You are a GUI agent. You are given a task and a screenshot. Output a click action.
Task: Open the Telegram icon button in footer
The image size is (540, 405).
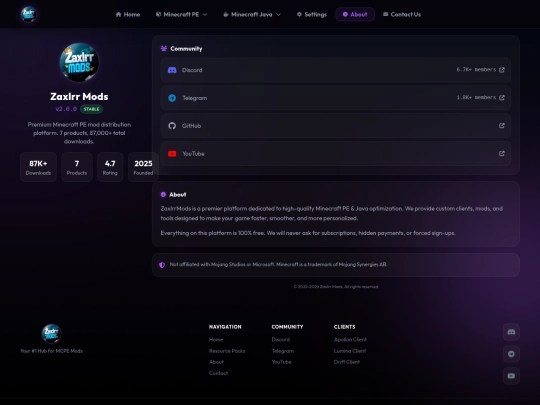click(x=511, y=354)
